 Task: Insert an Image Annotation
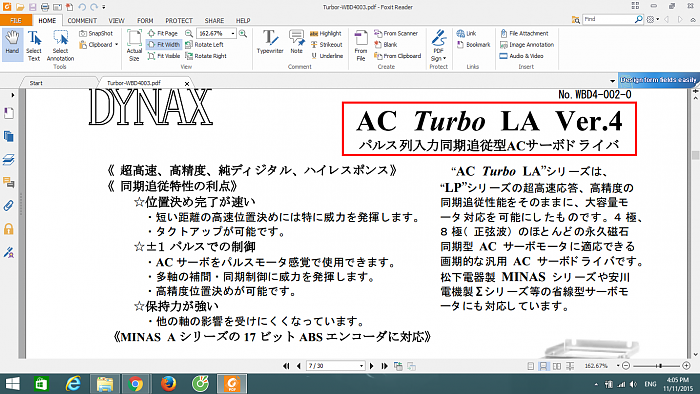pos(527,45)
